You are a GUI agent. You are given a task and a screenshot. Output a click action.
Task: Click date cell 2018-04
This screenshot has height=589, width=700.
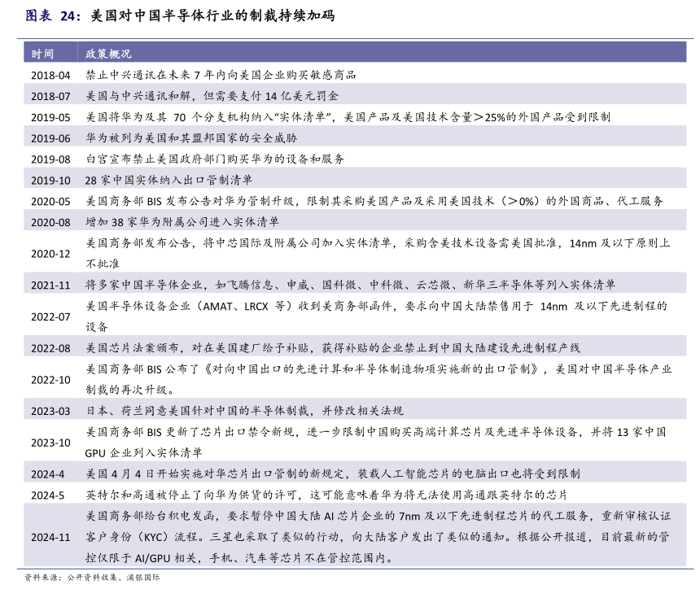pos(50,76)
